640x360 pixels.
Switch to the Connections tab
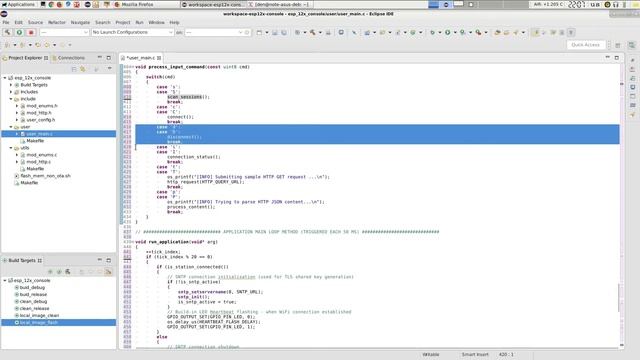pos(69,58)
